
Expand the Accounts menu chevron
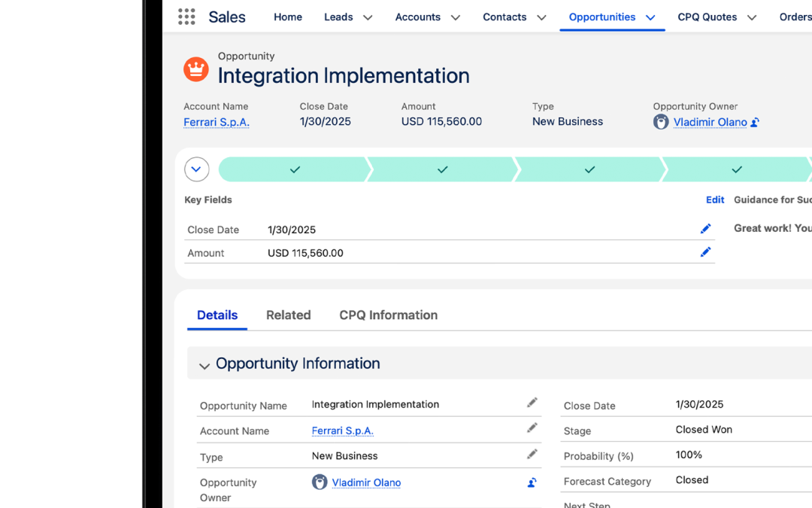[x=455, y=17]
